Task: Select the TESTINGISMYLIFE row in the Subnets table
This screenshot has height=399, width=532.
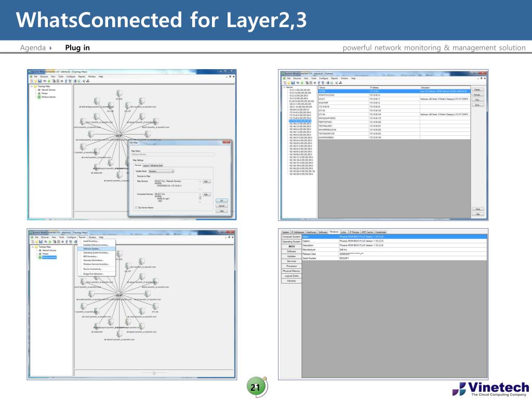Action: 394,134
